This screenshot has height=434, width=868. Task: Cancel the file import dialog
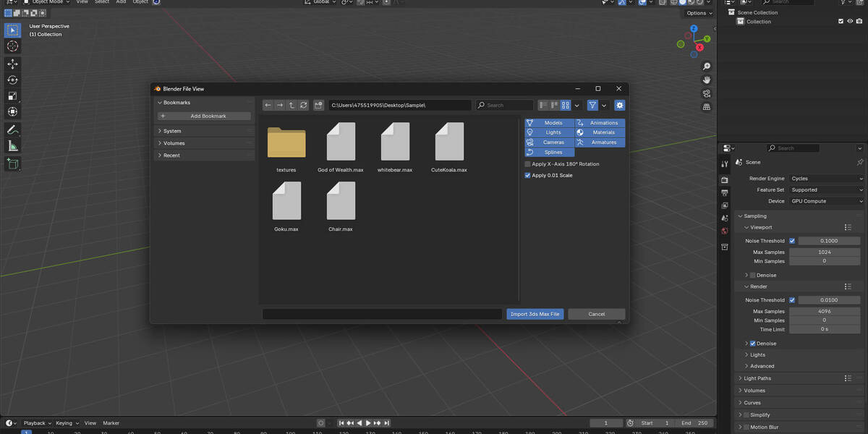(x=597, y=314)
